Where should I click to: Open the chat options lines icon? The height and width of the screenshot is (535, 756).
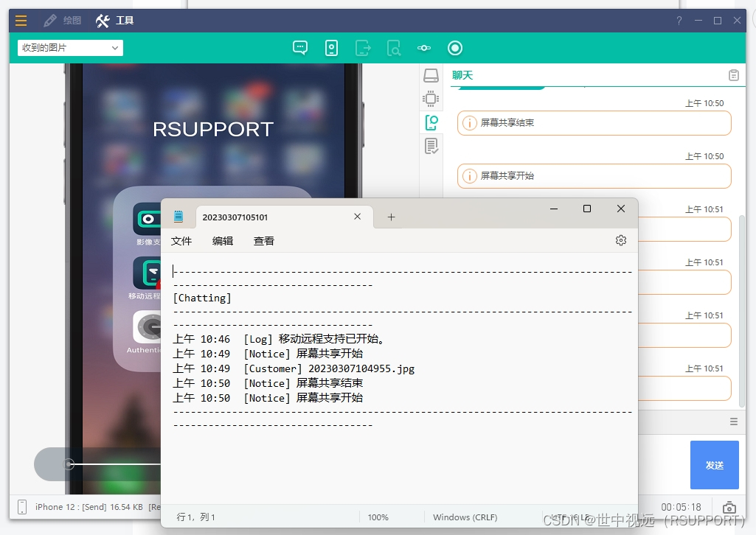pyautogui.click(x=733, y=422)
